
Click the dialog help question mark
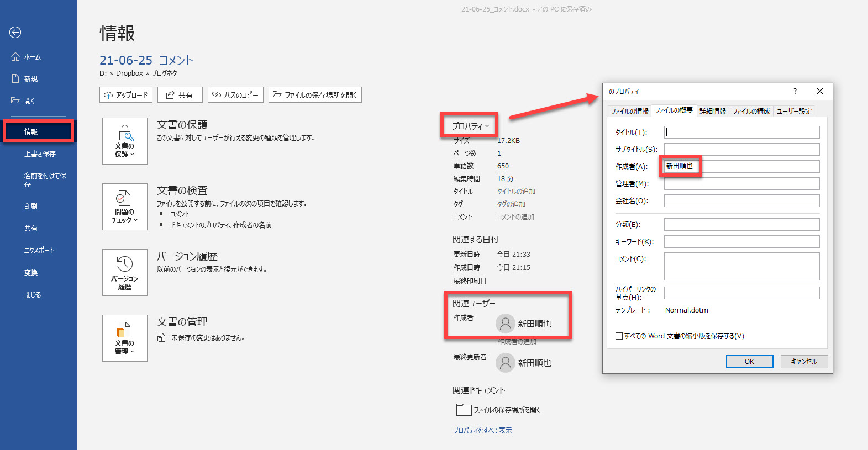[x=795, y=91]
